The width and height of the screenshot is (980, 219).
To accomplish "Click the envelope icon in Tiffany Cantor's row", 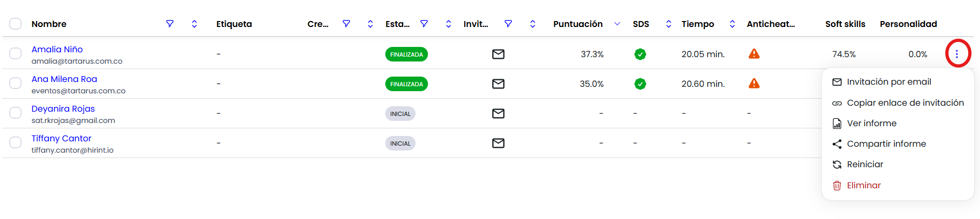I will 498,143.
